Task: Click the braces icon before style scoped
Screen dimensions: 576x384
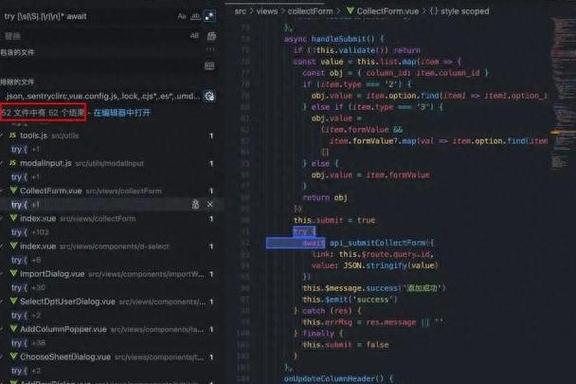Action: coord(434,11)
